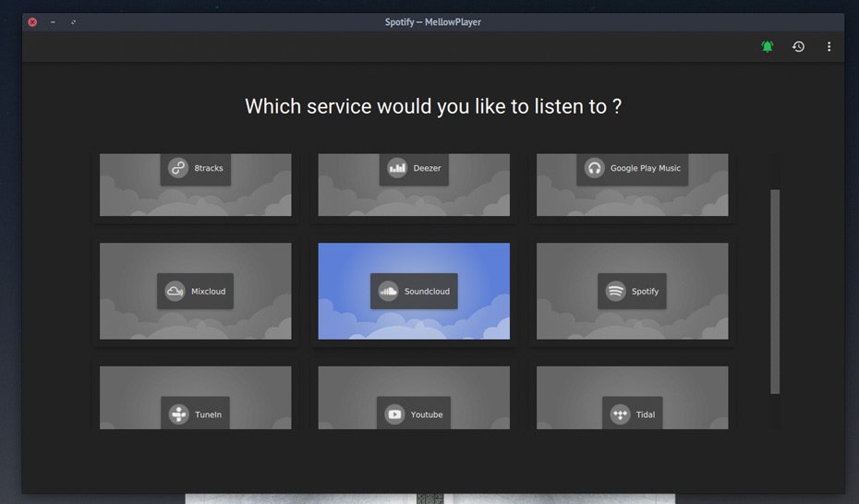This screenshot has height=504, width=859.
Task: Pick the Deezer text label
Action: click(427, 168)
